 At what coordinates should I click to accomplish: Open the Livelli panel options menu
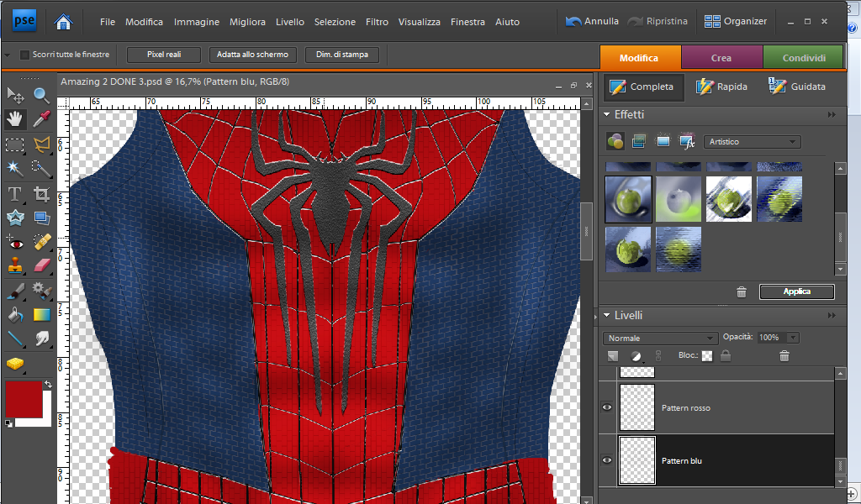[x=832, y=315]
